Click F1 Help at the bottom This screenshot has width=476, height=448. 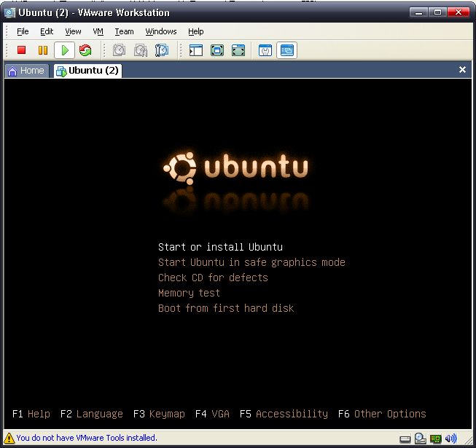point(31,414)
